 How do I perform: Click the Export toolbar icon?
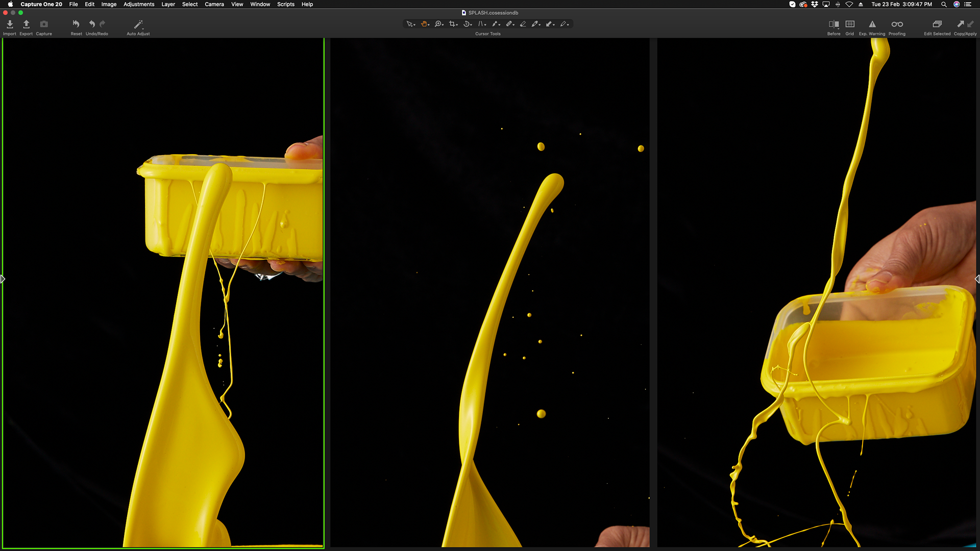[26, 24]
